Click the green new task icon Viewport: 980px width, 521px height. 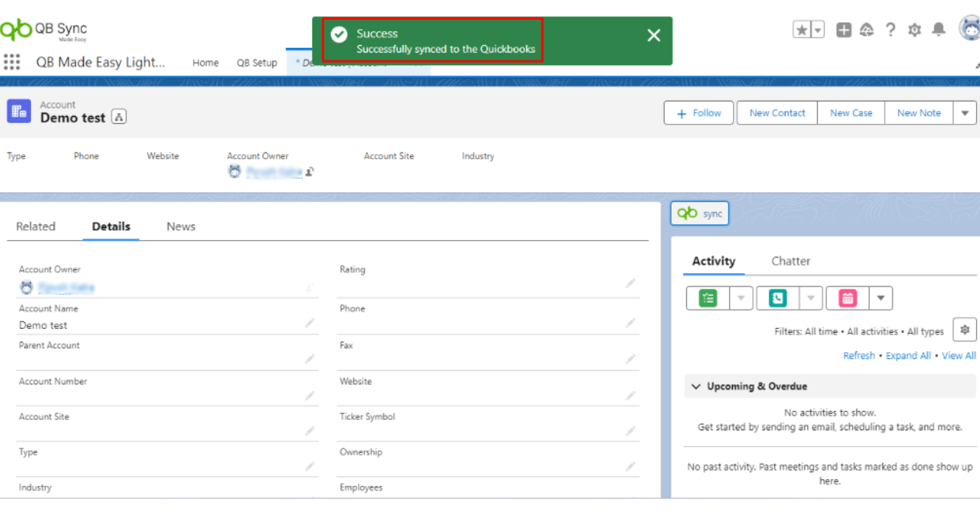click(708, 298)
